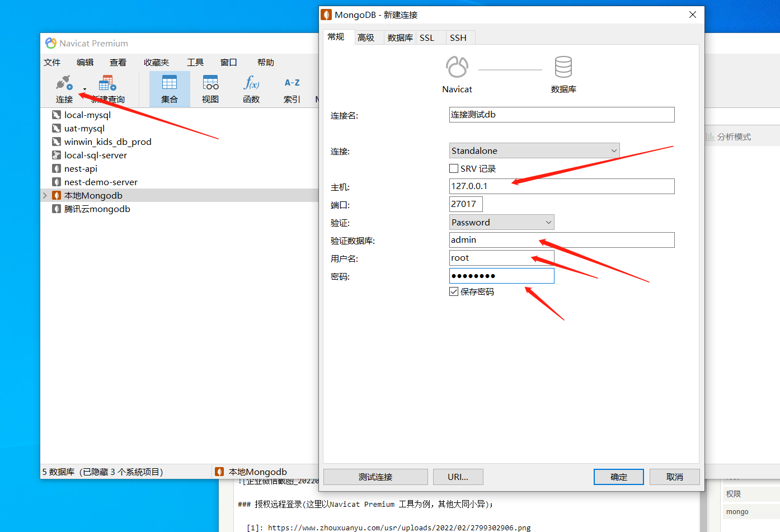Open the 文件 menu
780x532 pixels.
pyautogui.click(x=52, y=62)
